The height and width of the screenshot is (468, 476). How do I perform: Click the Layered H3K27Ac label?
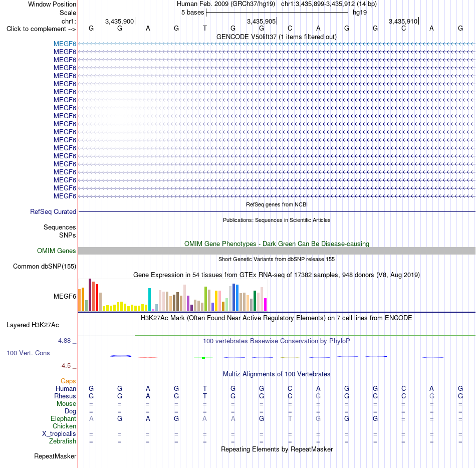(33, 325)
